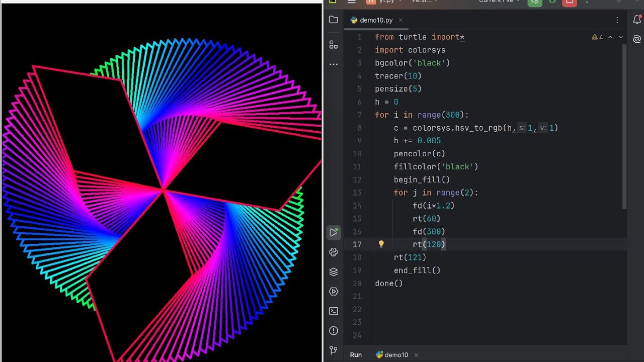
Task: Click line 'rt(121)' on line 18
Action: click(x=410, y=257)
